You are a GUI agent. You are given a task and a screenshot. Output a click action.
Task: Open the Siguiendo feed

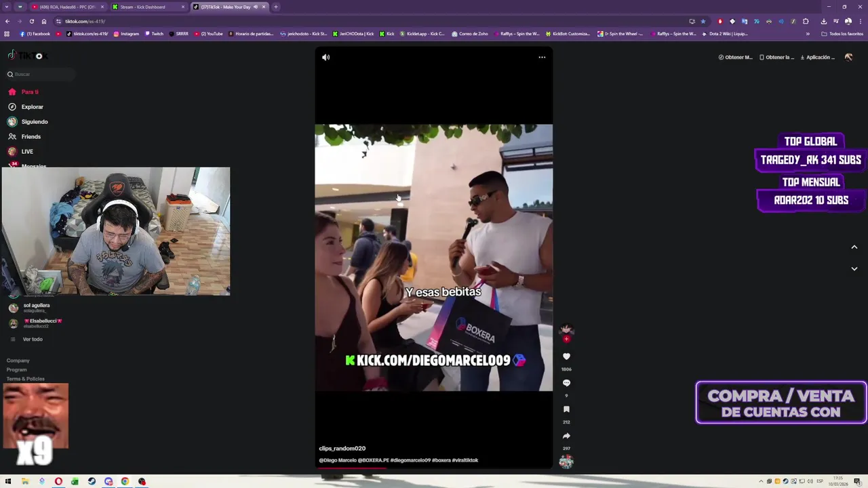click(x=28, y=122)
